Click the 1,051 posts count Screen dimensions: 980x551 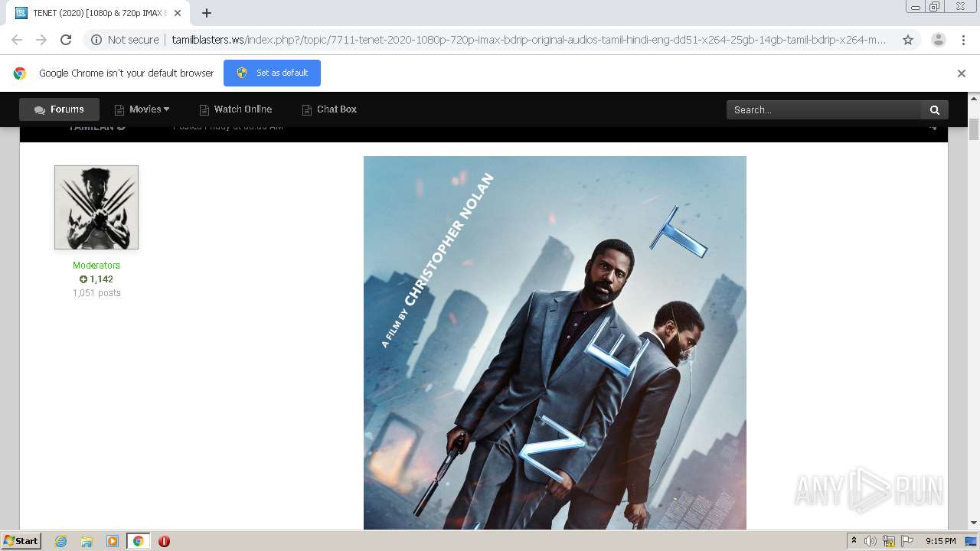(x=96, y=293)
